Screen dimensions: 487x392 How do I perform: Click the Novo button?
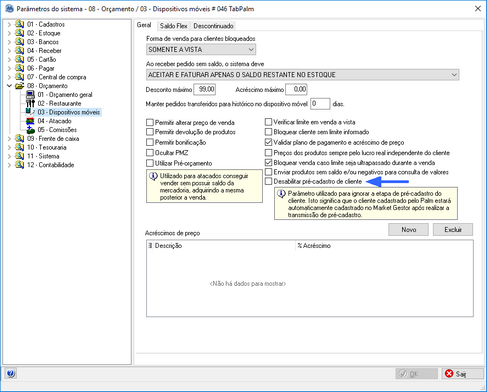[408, 230]
